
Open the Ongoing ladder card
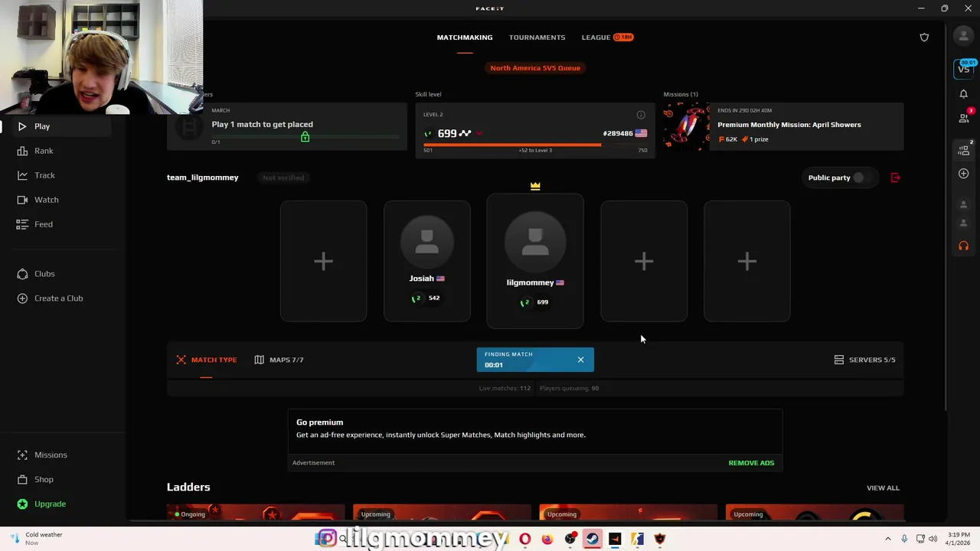coord(256,513)
